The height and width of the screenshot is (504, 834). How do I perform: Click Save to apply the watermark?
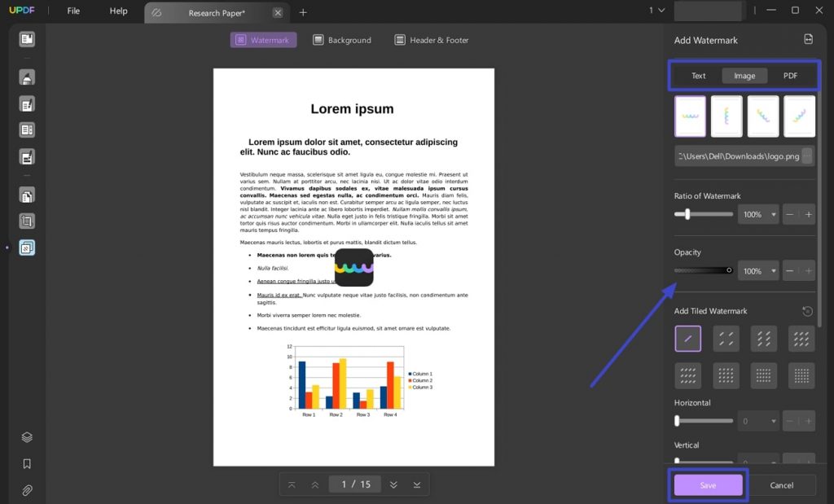click(707, 484)
